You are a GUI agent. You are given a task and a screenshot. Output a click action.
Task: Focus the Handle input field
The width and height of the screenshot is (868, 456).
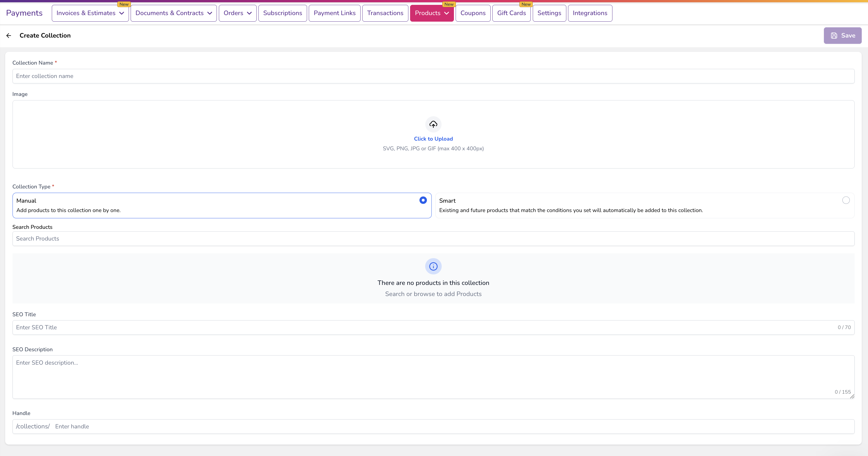click(x=452, y=426)
